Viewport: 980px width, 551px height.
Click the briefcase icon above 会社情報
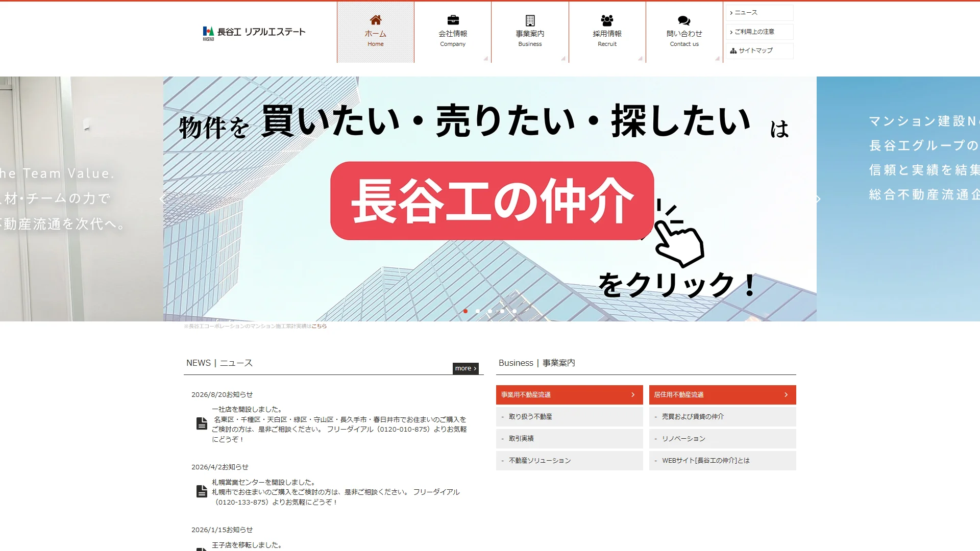point(453,20)
